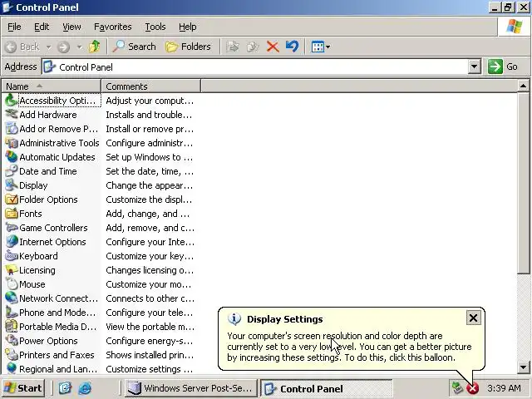Click the Search toolbar button
This screenshot has height=399, width=532.
[x=135, y=47]
